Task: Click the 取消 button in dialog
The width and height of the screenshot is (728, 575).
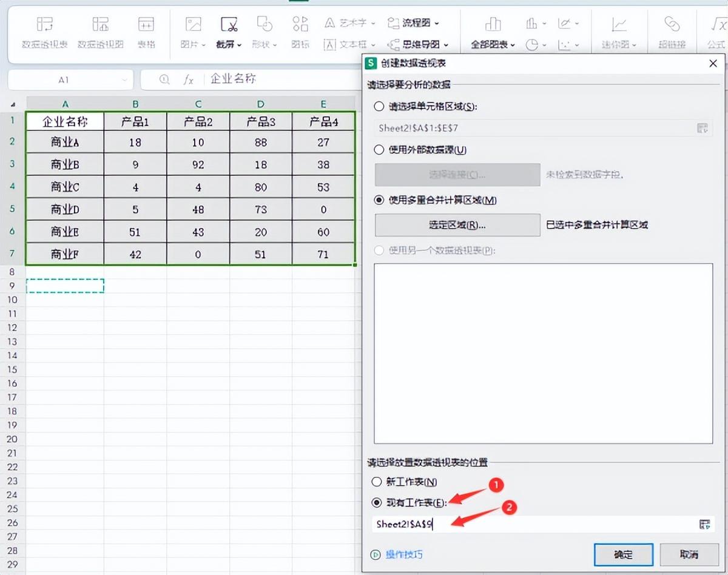Action: [689, 554]
